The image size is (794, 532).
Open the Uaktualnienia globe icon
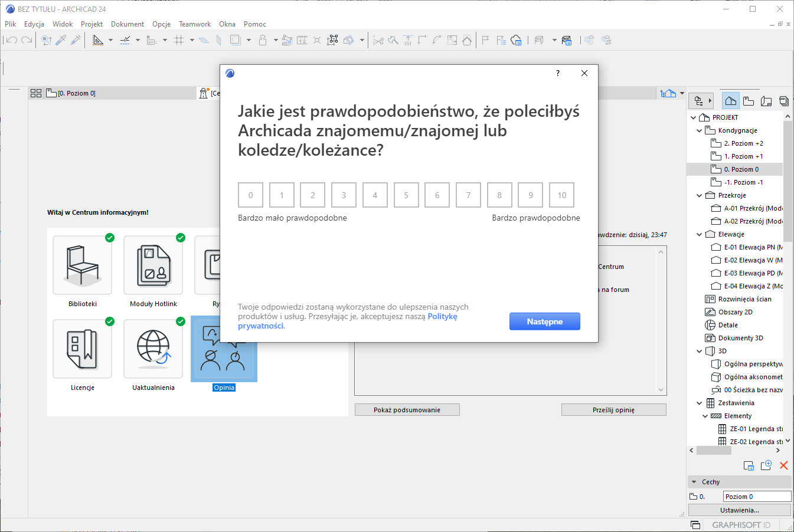pyautogui.click(x=153, y=349)
